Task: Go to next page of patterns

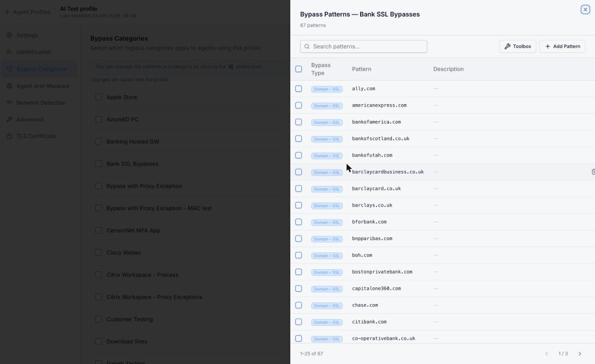Action: click(x=580, y=354)
